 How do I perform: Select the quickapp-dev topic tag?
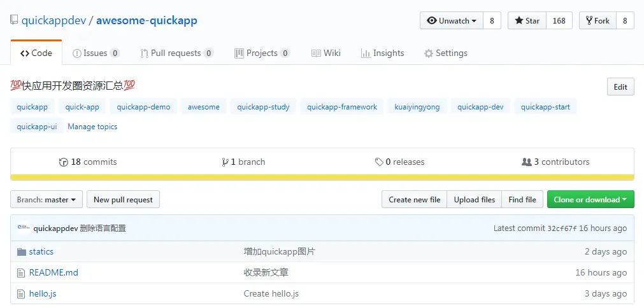click(x=480, y=107)
